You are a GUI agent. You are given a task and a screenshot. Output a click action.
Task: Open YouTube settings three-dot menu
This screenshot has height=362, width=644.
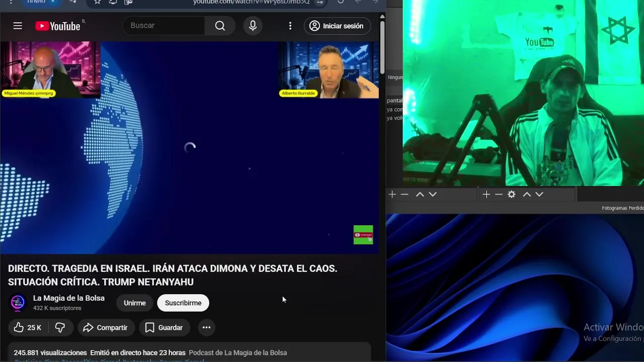pos(290,26)
